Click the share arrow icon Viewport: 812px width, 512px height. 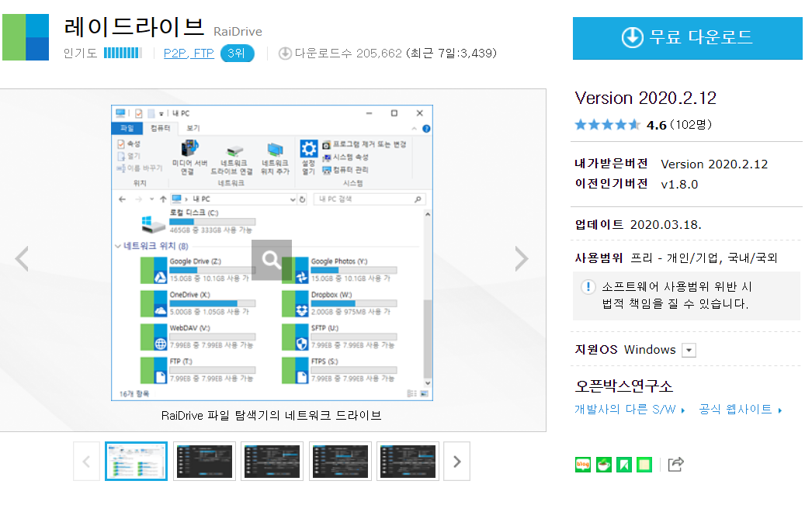click(676, 465)
